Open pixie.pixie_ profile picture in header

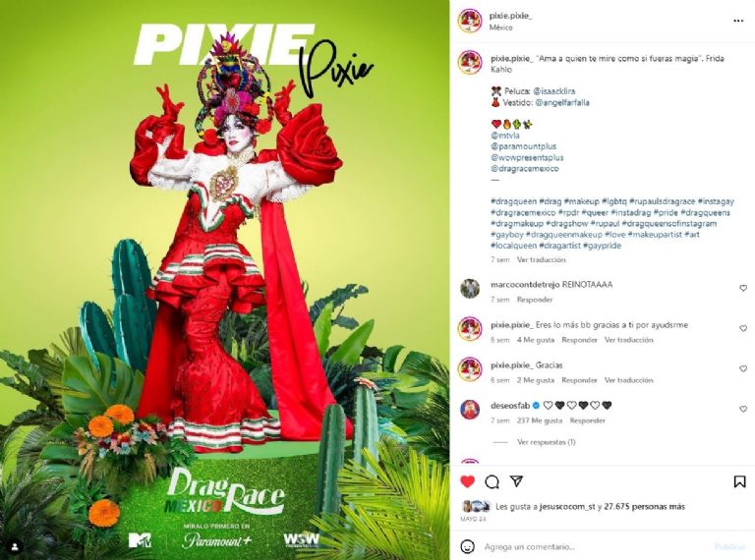point(470,22)
